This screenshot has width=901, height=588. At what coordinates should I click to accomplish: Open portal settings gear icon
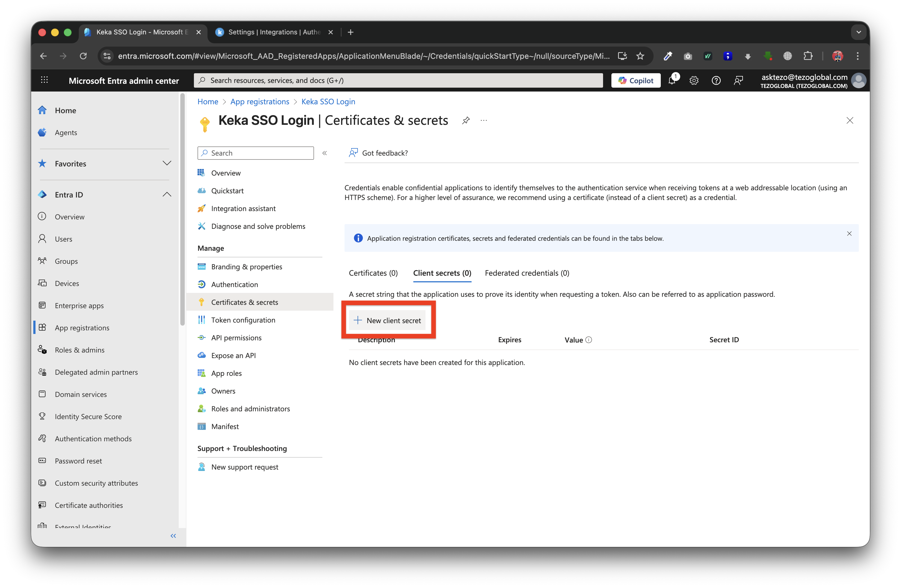[694, 81]
